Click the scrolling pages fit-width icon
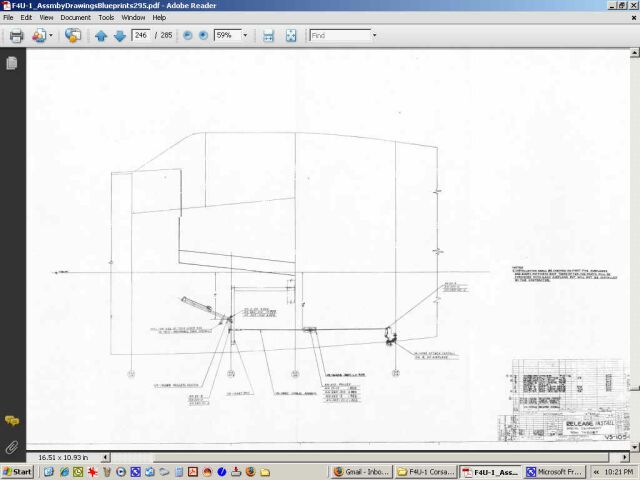Screen dimensions: 640x480 point(268,36)
